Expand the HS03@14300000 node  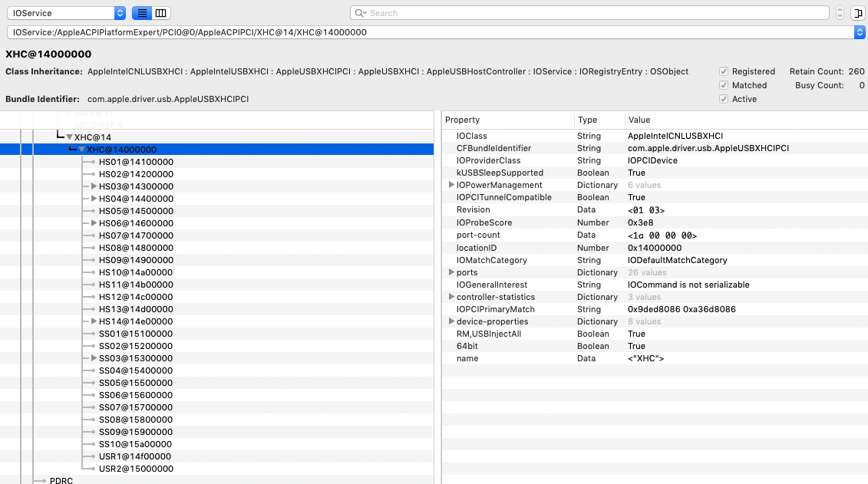click(94, 186)
